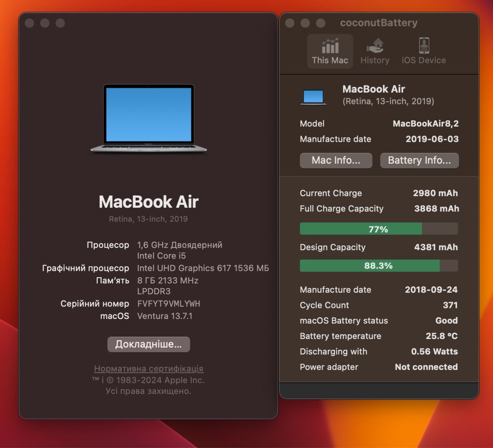The width and height of the screenshot is (493, 448).
Task: Click the 8 ГБ 2133 MHz memory value
Action: (x=168, y=280)
